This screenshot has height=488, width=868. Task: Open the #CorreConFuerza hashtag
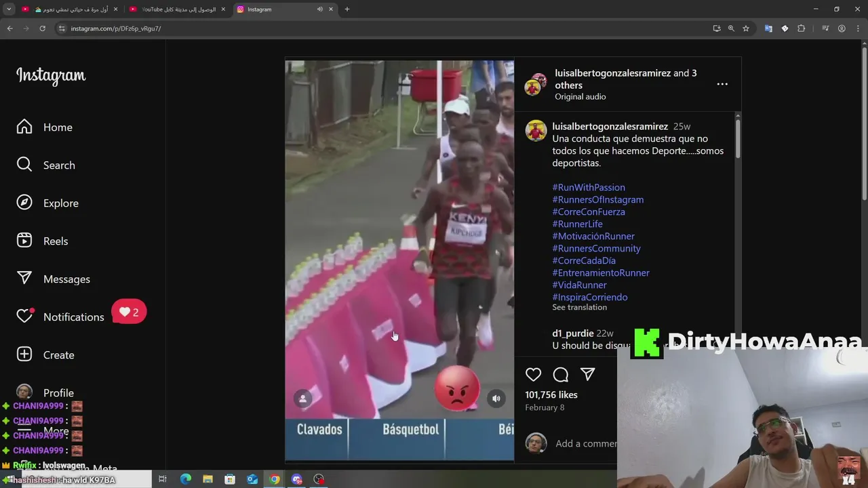coord(589,211)
